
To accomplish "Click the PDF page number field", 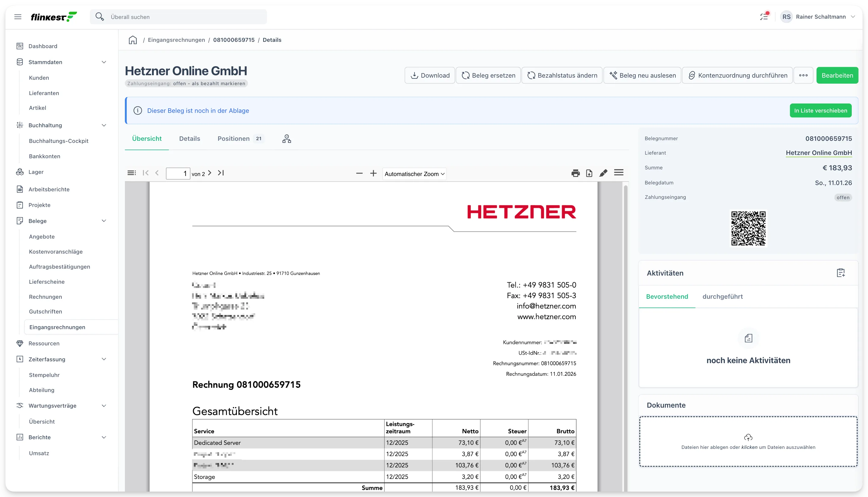I will [x=178, y=173].
